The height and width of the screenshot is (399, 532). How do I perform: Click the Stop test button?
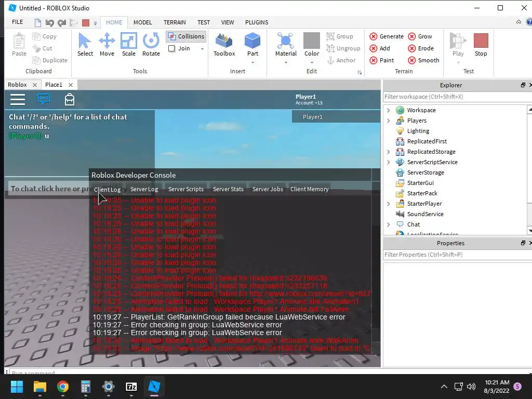click(x=481, y=45)
